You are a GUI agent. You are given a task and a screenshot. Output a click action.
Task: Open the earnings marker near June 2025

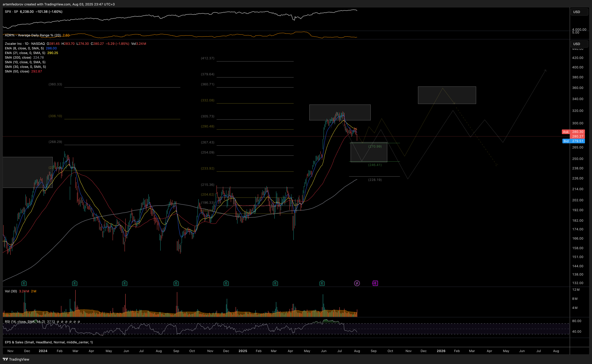coord(322,283)
